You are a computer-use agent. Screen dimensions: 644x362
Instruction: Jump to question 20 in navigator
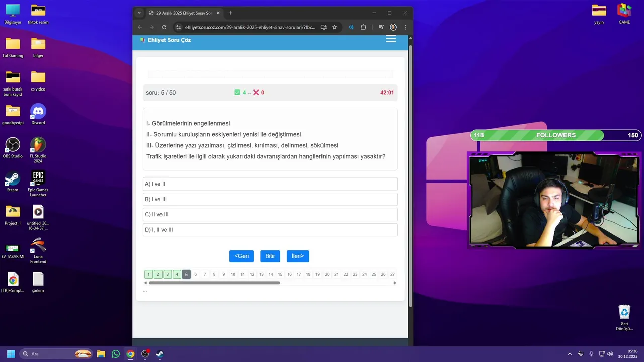coord(327,274)
